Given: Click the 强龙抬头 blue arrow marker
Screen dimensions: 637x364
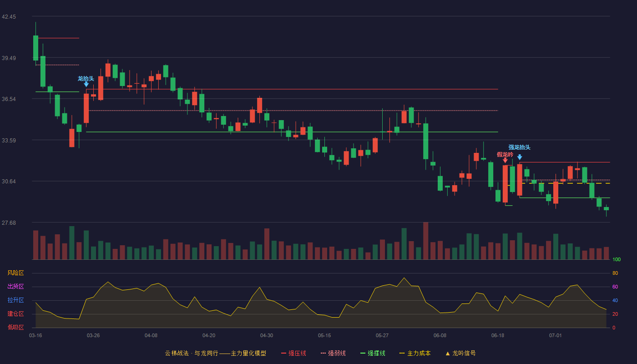Looking at the screenshot, I should (520, 157).
